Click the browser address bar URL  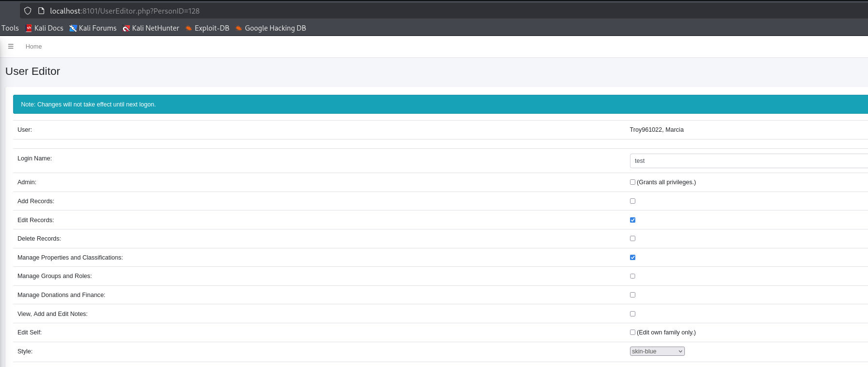point(125,11)
